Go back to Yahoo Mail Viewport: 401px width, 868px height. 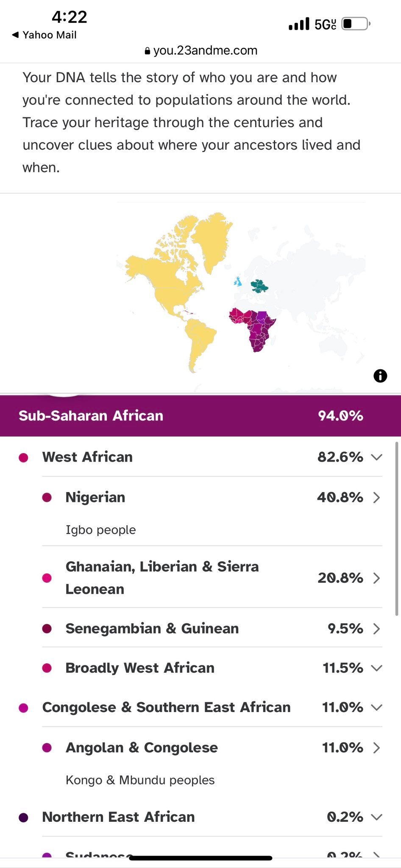tap(44, 35)
